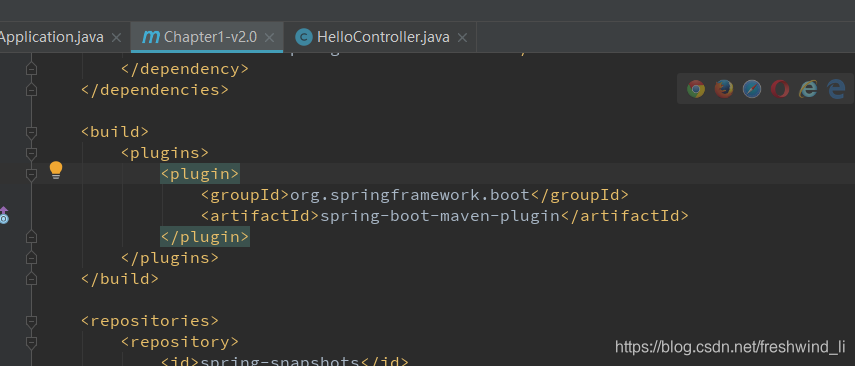Click the gutter override marker beside artifactId
This screenshot has width=855, height=366.
point(4,215)
